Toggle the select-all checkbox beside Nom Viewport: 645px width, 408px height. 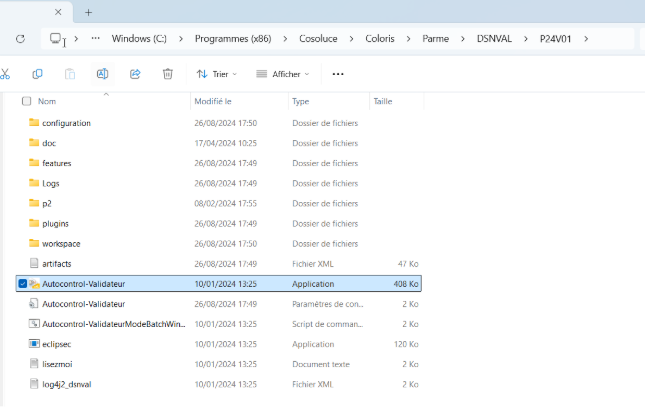pos(26,101)
